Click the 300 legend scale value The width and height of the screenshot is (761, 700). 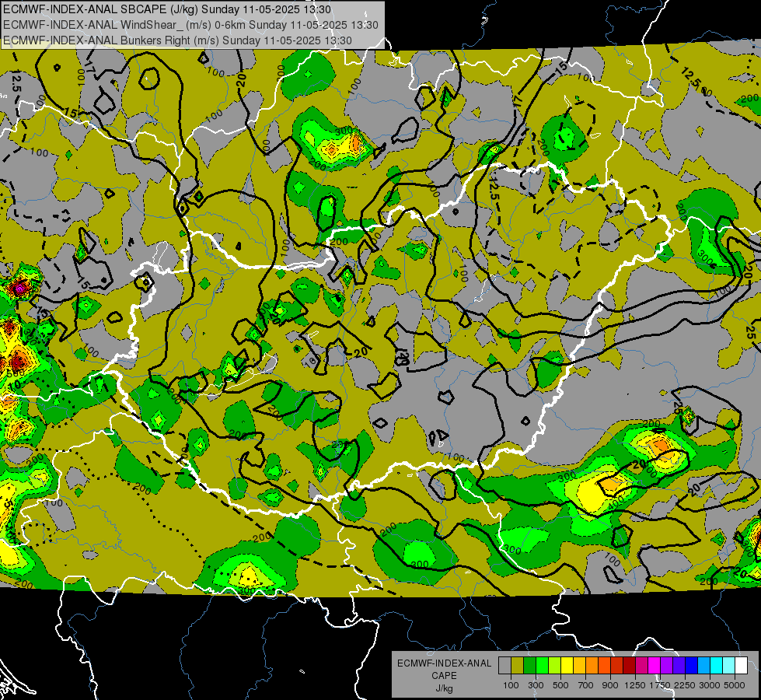tap(536, 685)
